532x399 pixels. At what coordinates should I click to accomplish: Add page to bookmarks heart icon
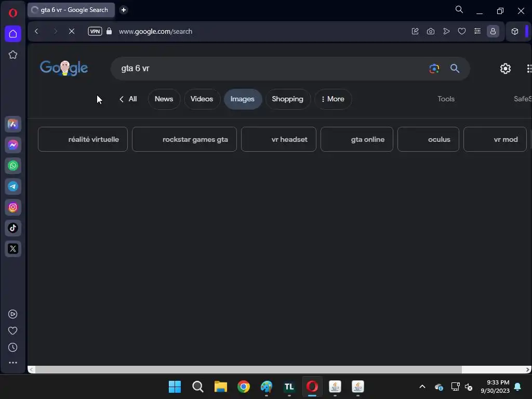pos(462,31)
